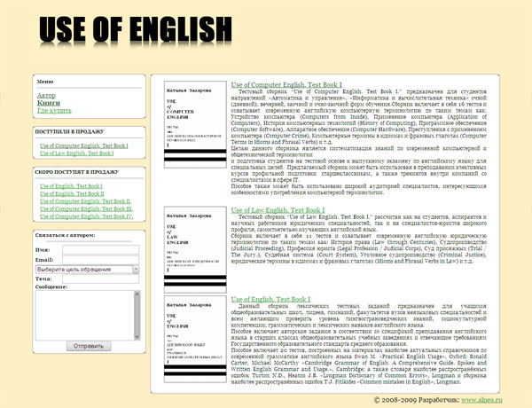Click Use of Law English link in Поступили в продажу
Screen dimensions: 532x408
pyautogui.click(x=79, y=153)
